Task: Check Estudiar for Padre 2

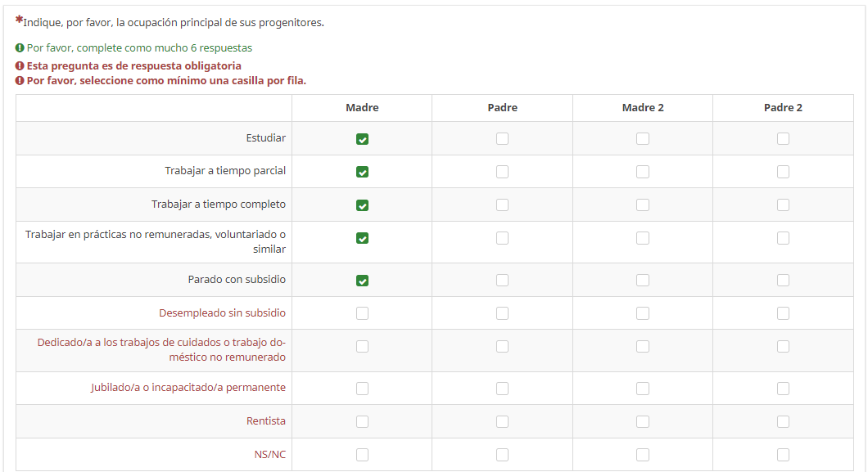Action: 783,139
